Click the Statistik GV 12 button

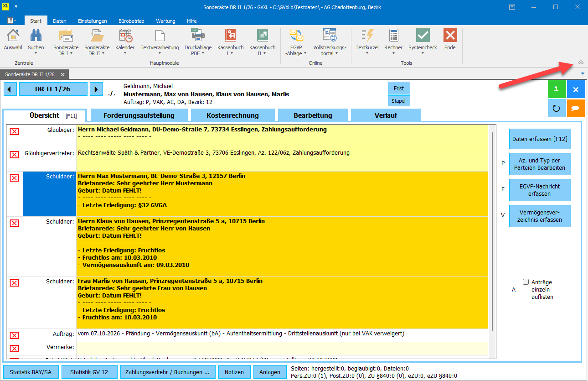pos(89,372)
